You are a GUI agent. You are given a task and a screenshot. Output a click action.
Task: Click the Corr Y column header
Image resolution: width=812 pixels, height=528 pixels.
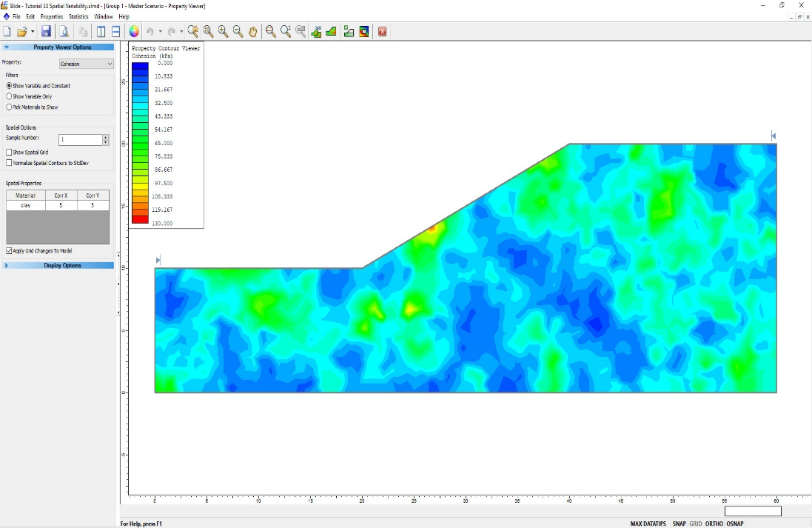click(x=93, y=196)
